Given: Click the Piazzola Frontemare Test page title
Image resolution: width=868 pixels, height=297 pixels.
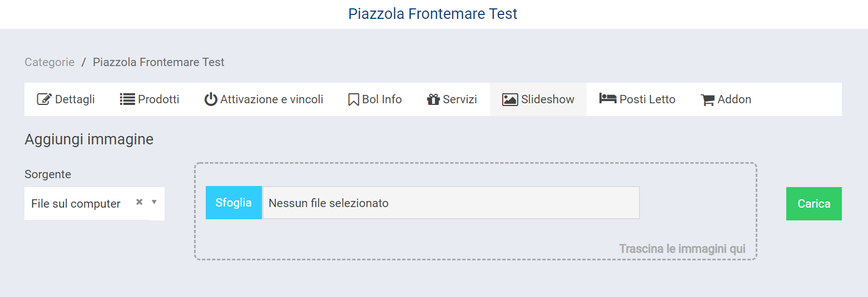Looking at the screenshot, I should point(433,14).
